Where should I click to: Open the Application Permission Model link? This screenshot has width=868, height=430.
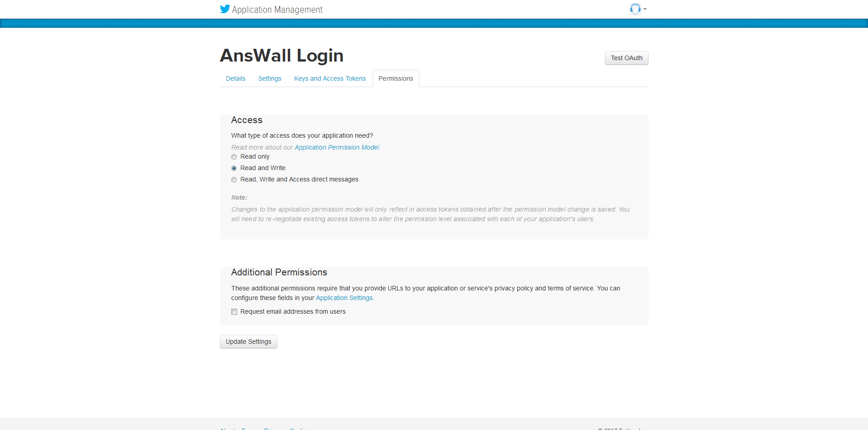tap(337, 147)
